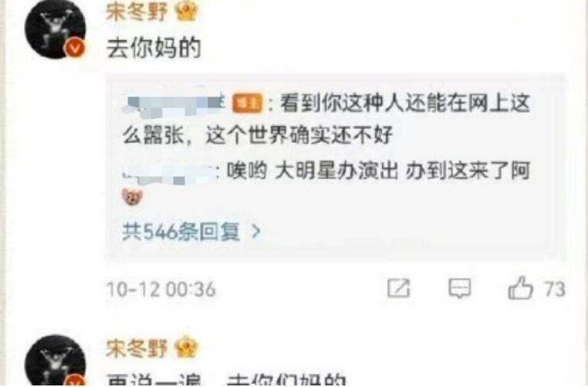
Task: Tap crown badge next to second 宋冬野 name
Action: pos(187,347)
